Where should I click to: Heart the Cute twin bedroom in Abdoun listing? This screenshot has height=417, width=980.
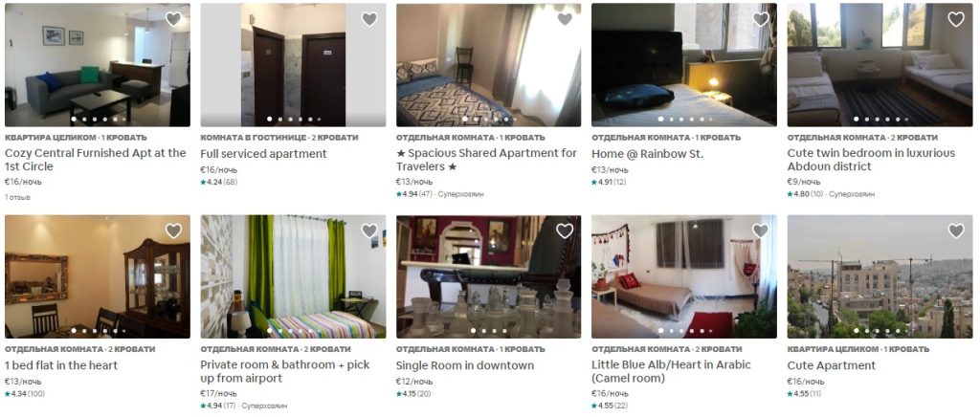(x=956, y=19)
